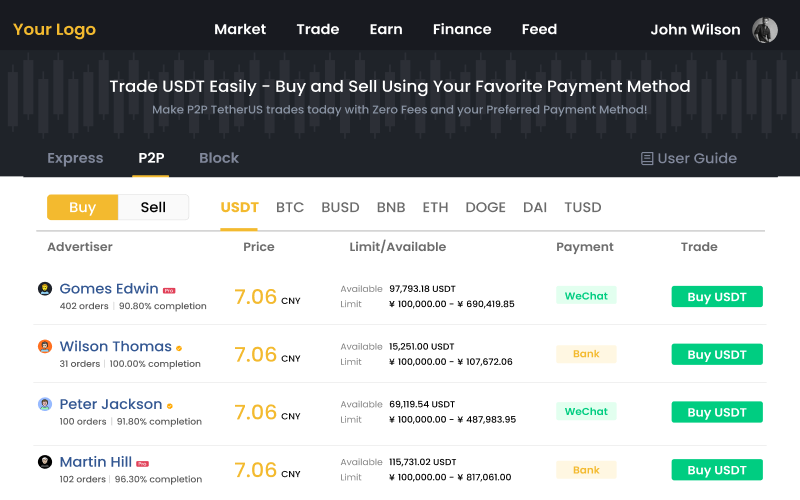Click the 97,793.18 USDT available amount

tap(422, 289)
